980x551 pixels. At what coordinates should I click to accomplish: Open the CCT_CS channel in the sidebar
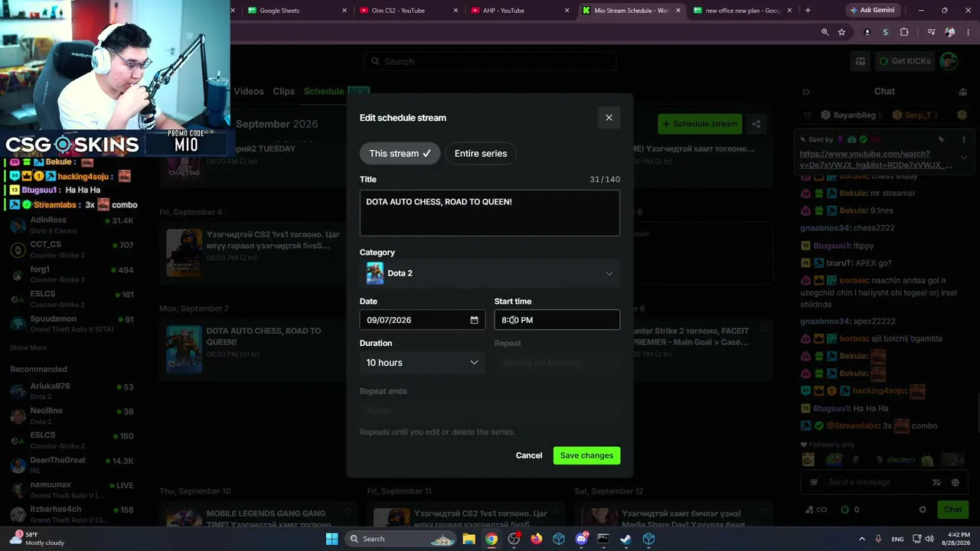point(72,249)
